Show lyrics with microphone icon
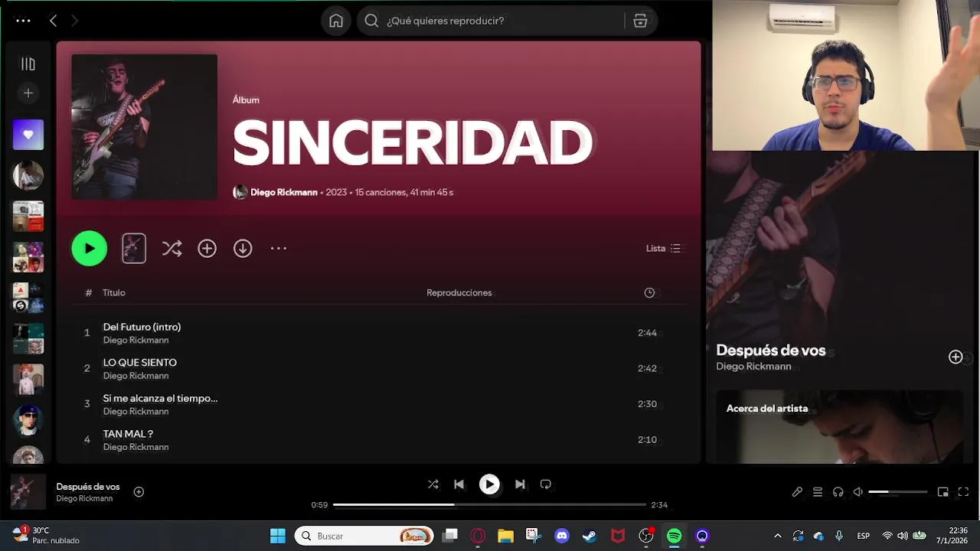Screen dimensions: 980x551 pos(797,492)
